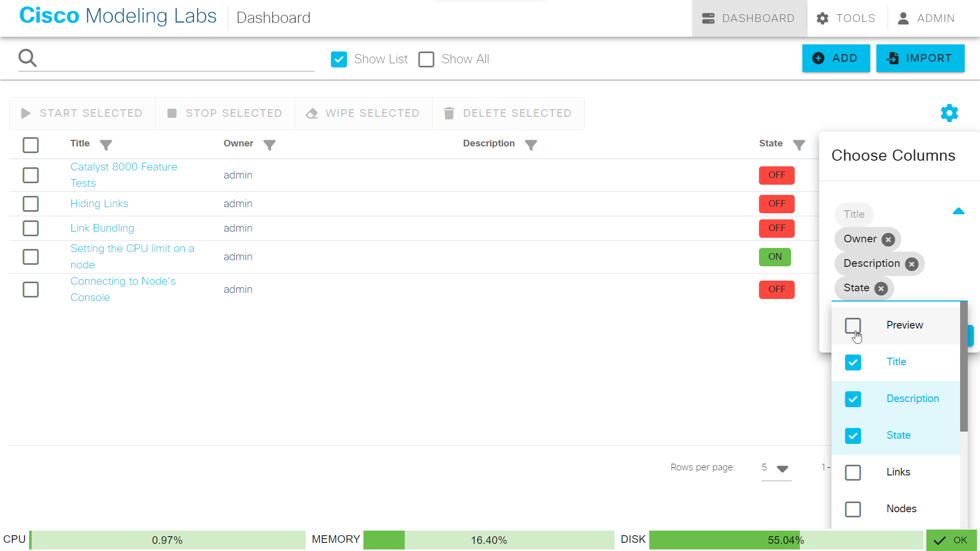
Task: Click the Wipe Selected eraser icon
Action: tap(312, 113)
